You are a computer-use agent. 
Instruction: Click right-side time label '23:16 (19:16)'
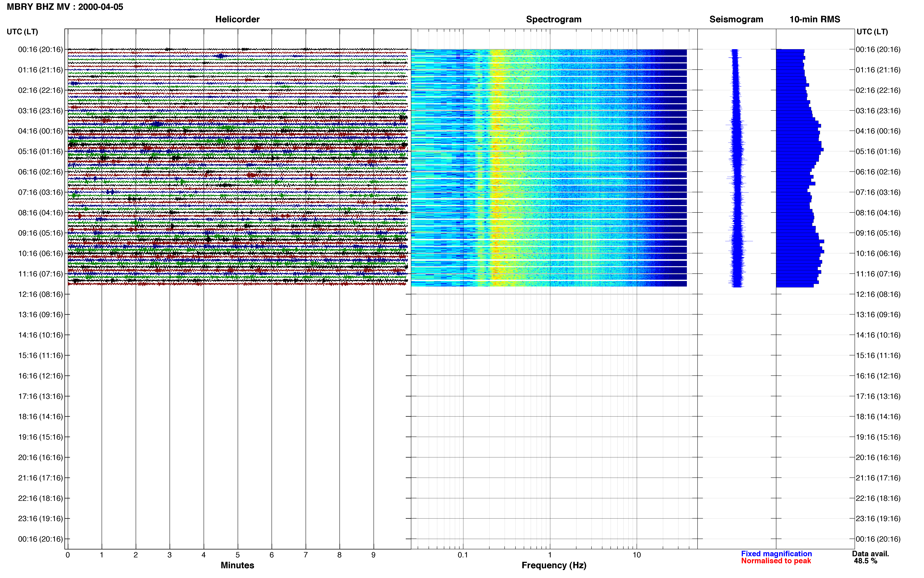point(878,518)
